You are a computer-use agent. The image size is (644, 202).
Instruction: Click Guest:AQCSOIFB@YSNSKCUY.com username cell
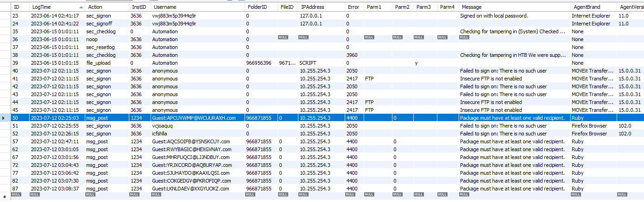[191, 141]
